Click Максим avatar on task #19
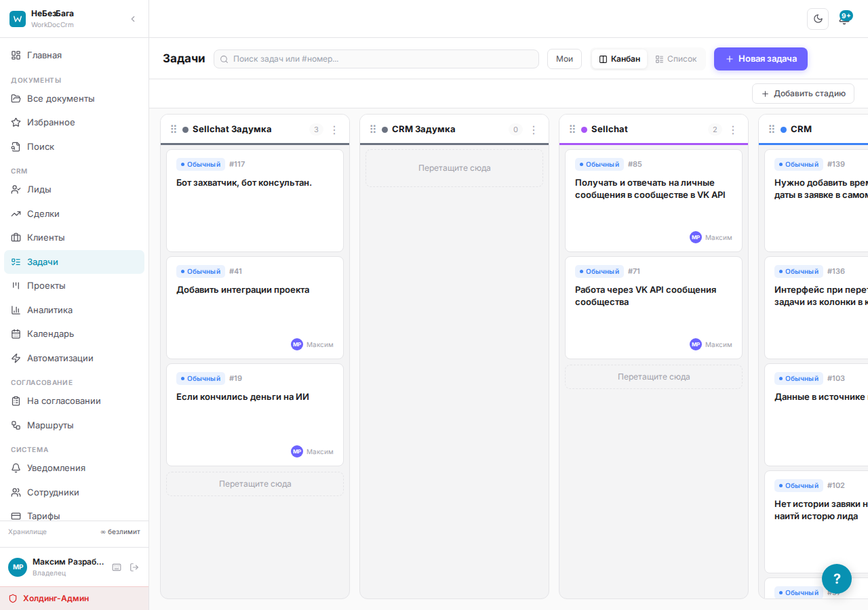This screenshot has width=868, height=610. coord(297,451)
